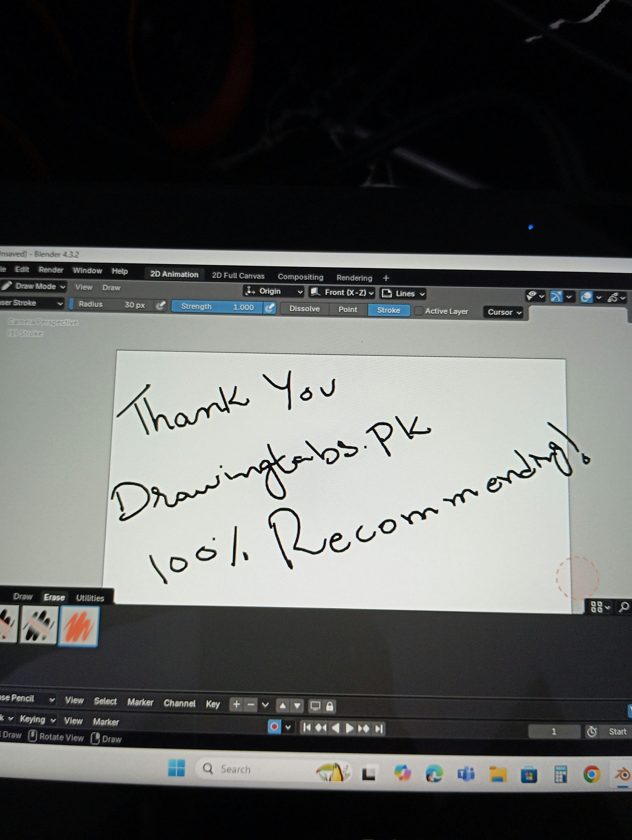Select the Erase brushes tab
632x840 pixels.
(x=54, y=597)
